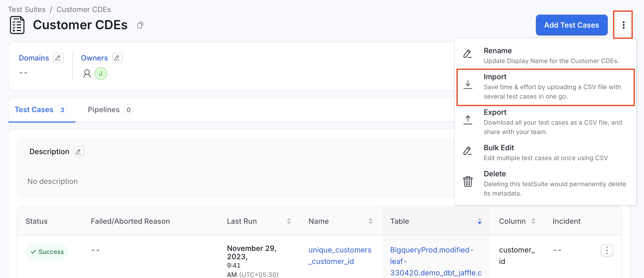Select Delete menu option

tap(546, 184)
